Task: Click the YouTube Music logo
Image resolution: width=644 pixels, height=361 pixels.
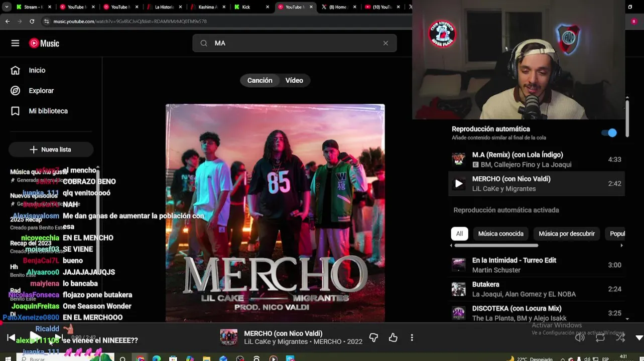Action: [44, 43]
